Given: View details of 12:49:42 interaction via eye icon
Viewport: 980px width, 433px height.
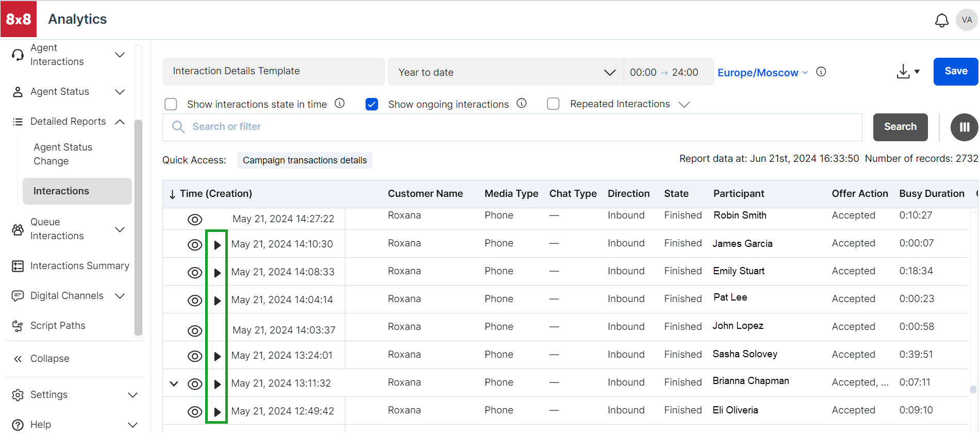Looking at the screenshot, I should pyautogui.click(x=195, y=412).
